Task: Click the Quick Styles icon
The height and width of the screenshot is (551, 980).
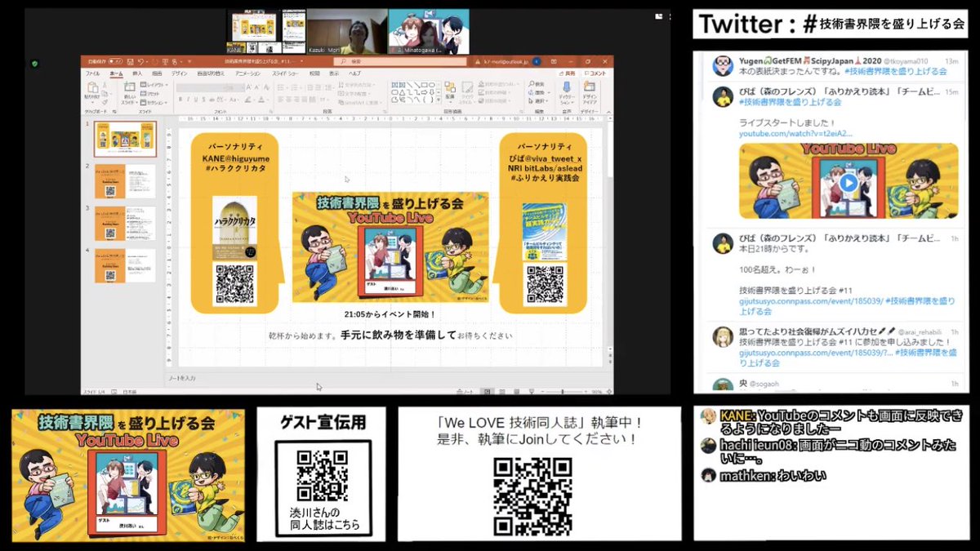Action: click(x=468, y=87)
